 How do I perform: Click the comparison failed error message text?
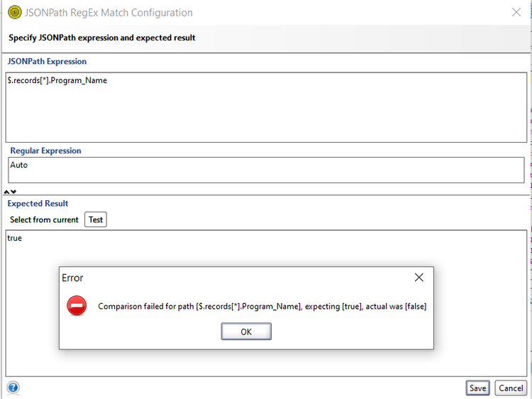(x=262, y=306)
